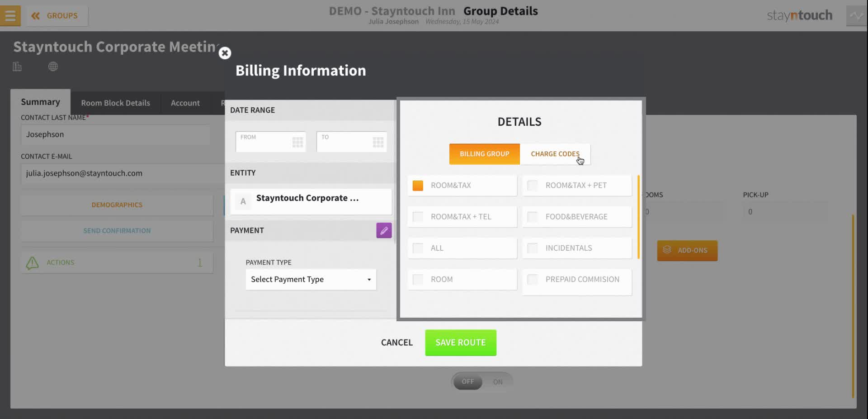Click the Contact E-mail field

click(123, 173)
